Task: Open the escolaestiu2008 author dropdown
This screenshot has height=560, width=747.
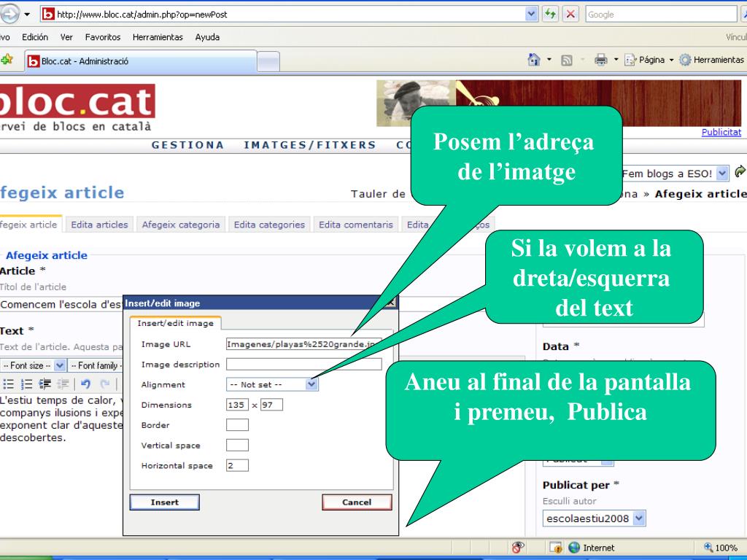Action: [x=594, y=518]
